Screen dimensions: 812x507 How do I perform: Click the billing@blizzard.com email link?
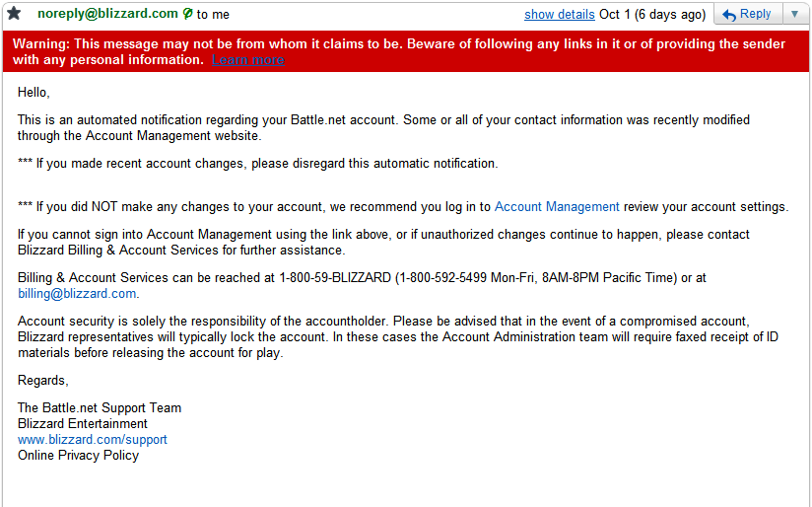tap(77, 293)
